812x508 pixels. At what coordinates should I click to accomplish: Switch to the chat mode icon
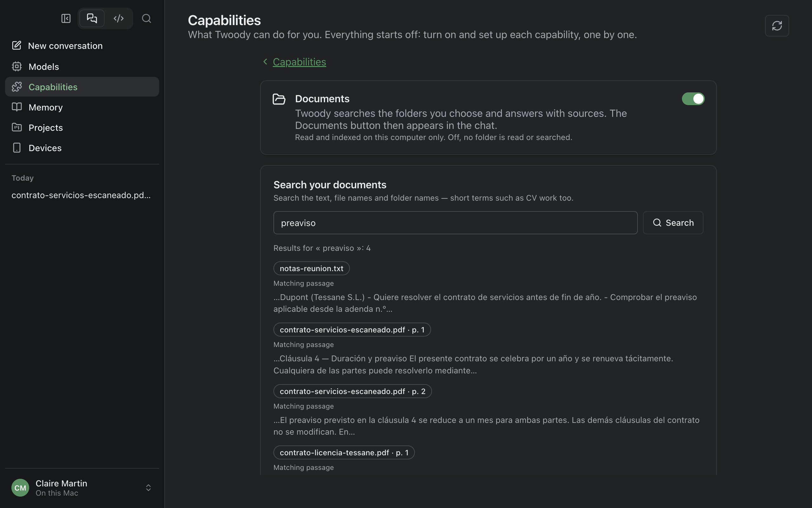[x=92, y=18]
